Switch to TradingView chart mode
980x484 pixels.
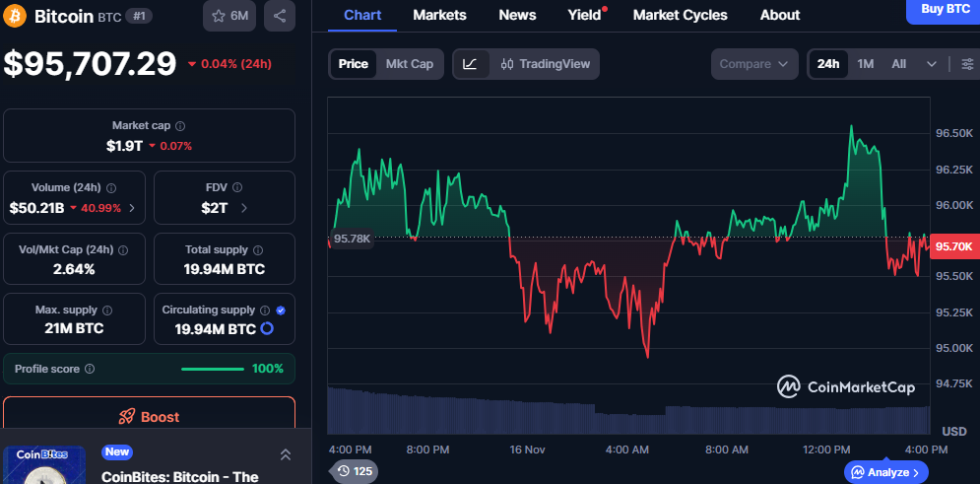(546, 64)
